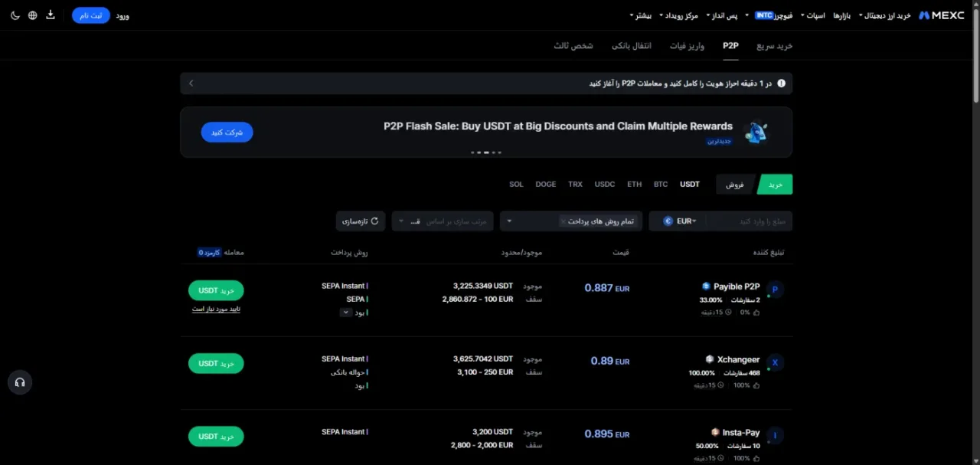Click the thumbs-up icon in Xchangeer row

[x=757, y=385]
